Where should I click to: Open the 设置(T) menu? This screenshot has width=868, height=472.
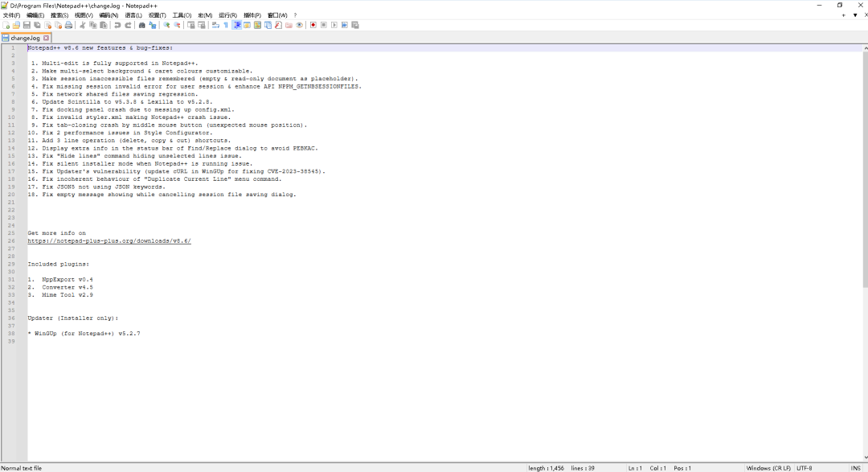[x=158, y=15]
